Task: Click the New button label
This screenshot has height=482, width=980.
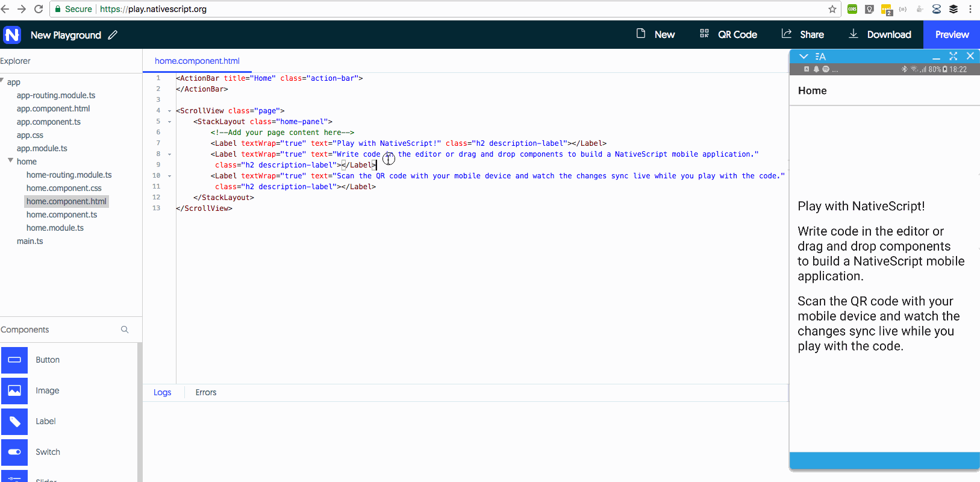Action: click(x=664, y=34)
